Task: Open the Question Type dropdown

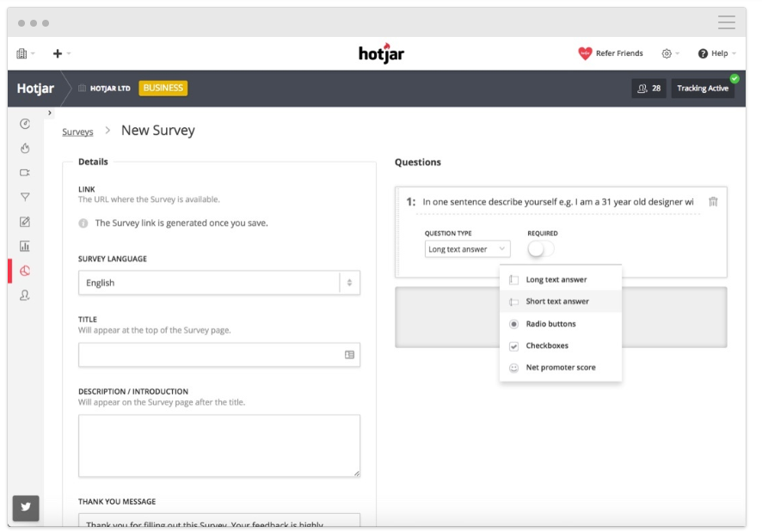Action: [x=468, y=248]
